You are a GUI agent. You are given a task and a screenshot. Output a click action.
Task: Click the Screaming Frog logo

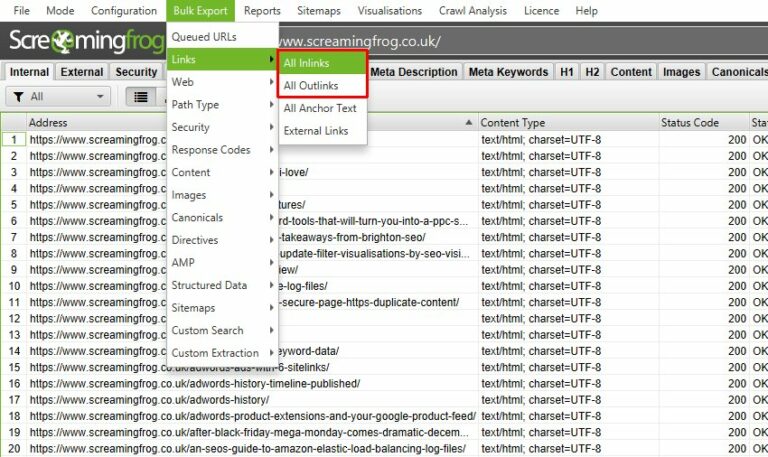[x=84, y=42]
